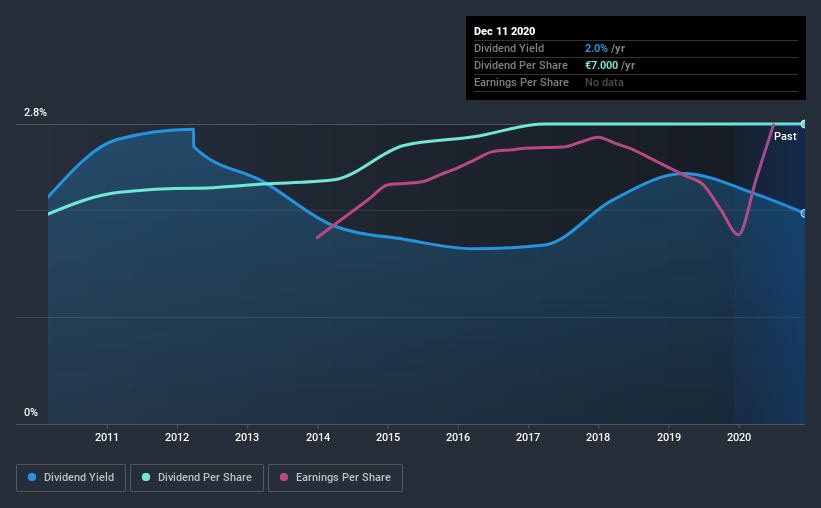The width and height of the screenshot is (821, 508).
Task: Click the 2011 axis label
Action: tap(107, 437)
